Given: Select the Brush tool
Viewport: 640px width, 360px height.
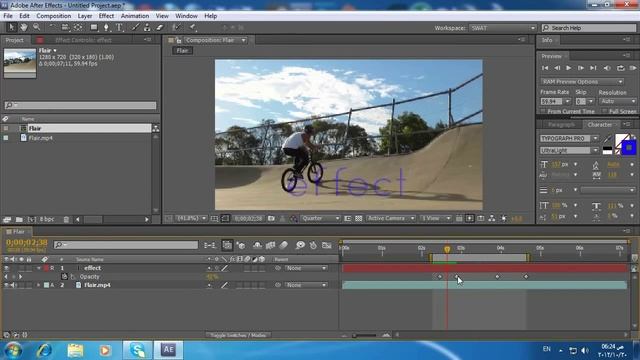Looking at the screenshot, I should (x=135, y=27).
